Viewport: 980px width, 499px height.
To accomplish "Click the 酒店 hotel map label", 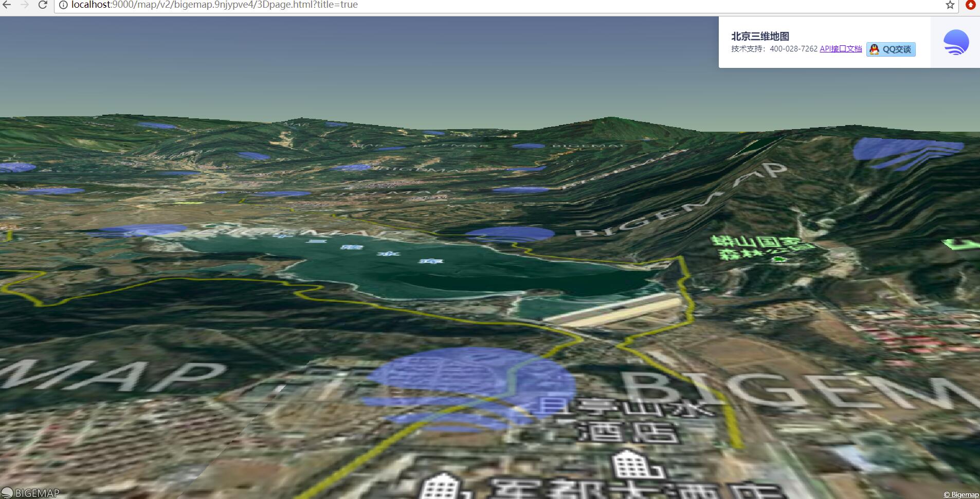I will pyautogui.click(x=628, y=432).
